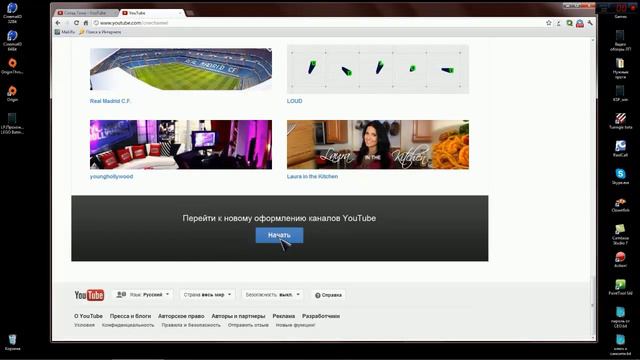Open Конфиденциальность footer link
Image resolution: width=640 pixels, height=360 pixels.
[128, 325]
